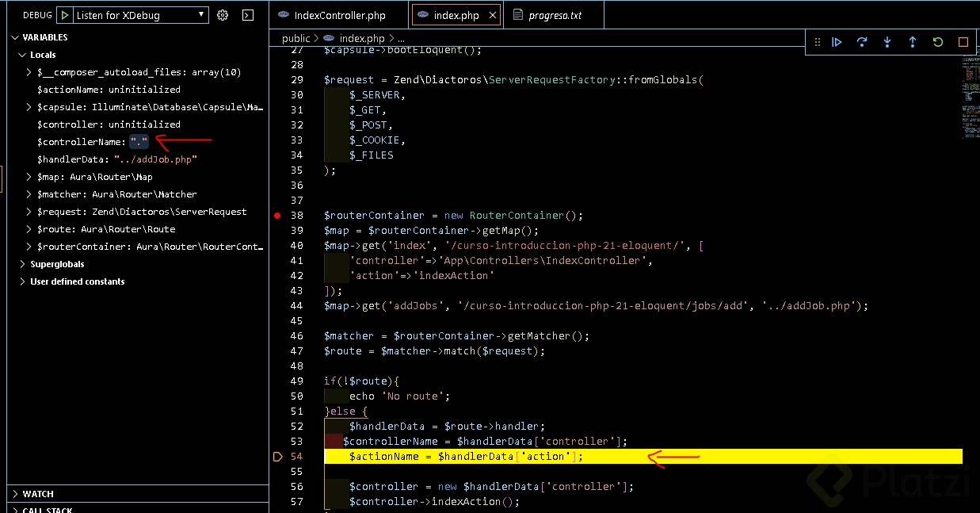Select the $controllerName variable value
Viewport: 980px width, 513px height.
coord(139,142)
